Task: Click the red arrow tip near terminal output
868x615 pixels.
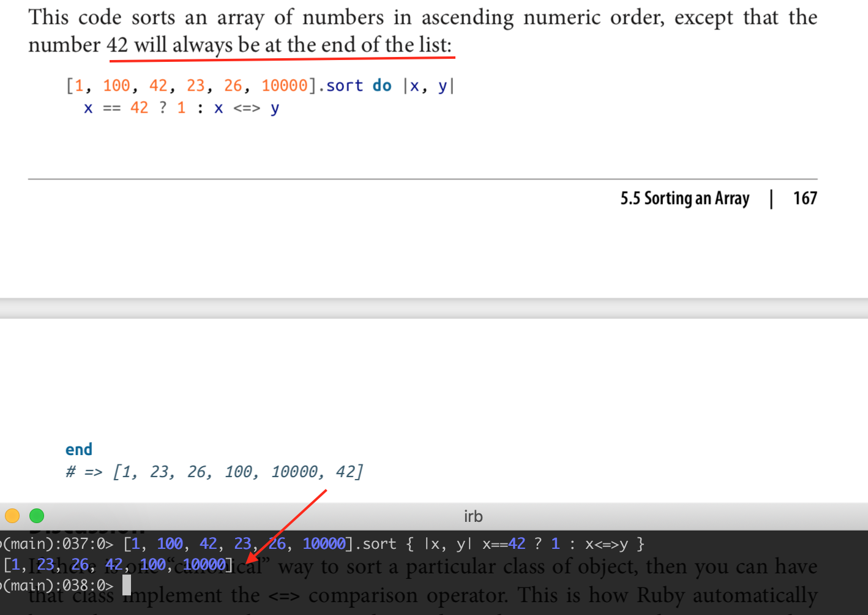Action: pos(247,562)
